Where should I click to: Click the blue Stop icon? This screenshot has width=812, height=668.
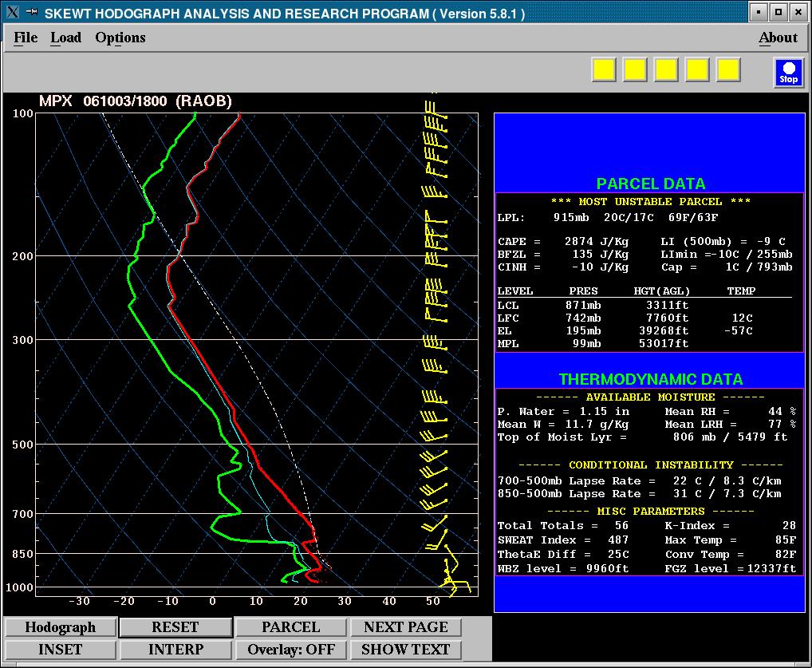pos(788,72)
